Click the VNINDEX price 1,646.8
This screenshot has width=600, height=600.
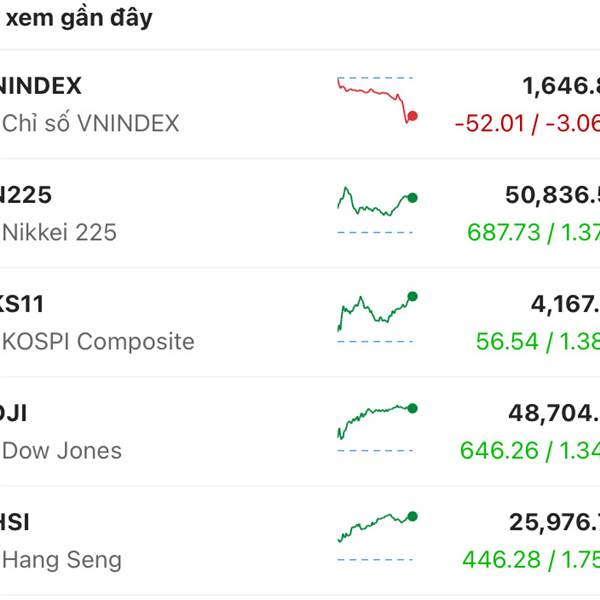[x=560, y=86]
